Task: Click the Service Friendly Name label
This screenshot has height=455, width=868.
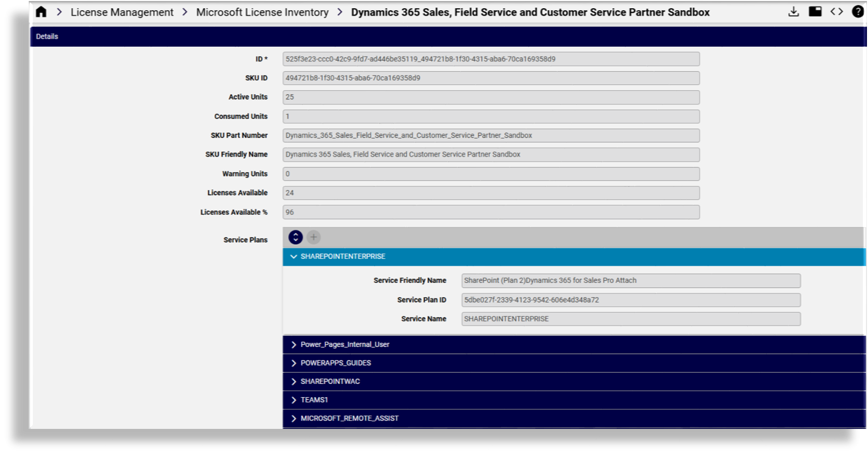Action: click(x=410, y=280)
